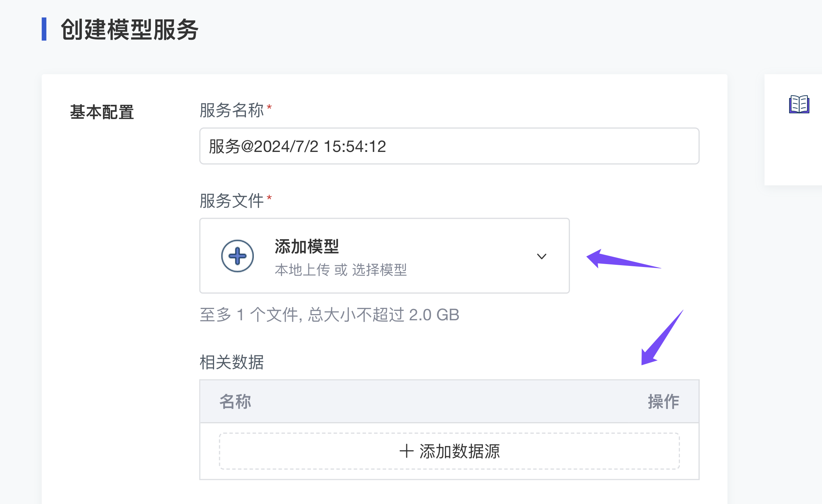Click the 操作 column header
Viewport: 822px width, 504px height.
[663, 401]
